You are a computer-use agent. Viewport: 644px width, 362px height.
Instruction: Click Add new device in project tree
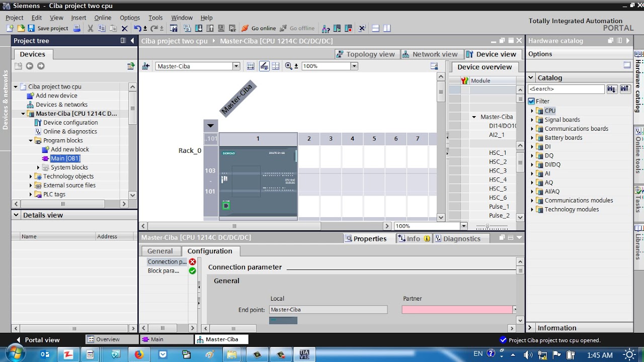coord(56,96)
